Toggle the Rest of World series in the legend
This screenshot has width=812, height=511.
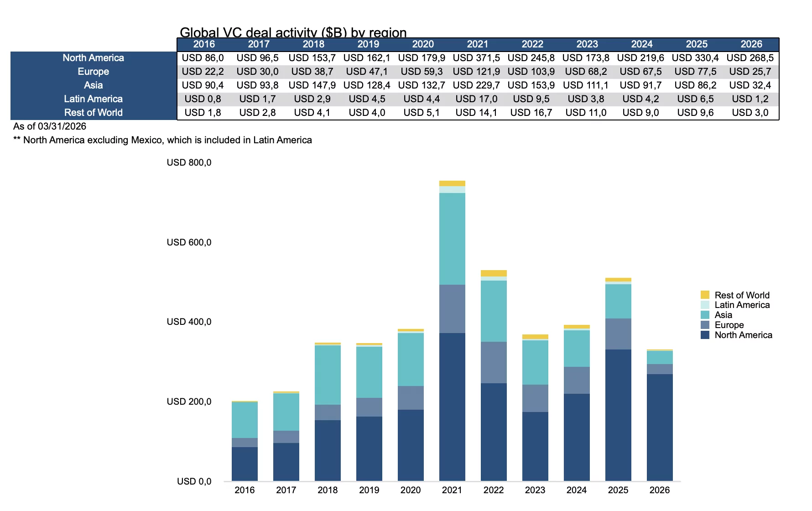[743, 295]
